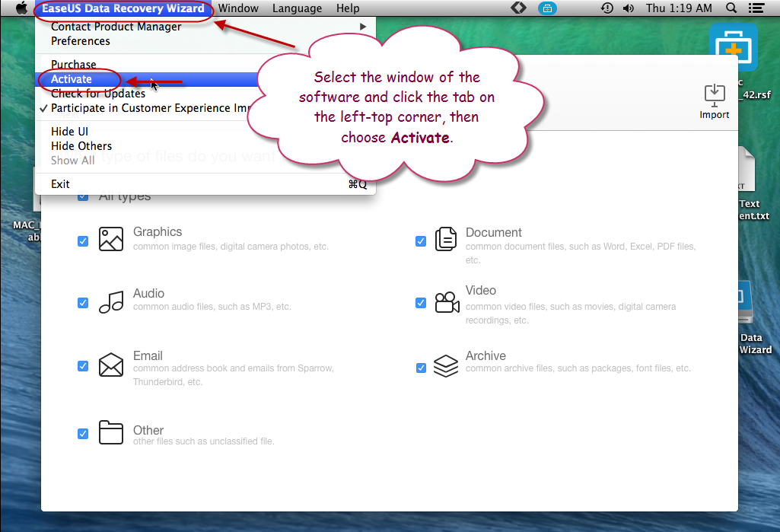
Task: Click the EaseUS first-aid desktop icon
Action: pyautogui.click(x=734, y=47)
